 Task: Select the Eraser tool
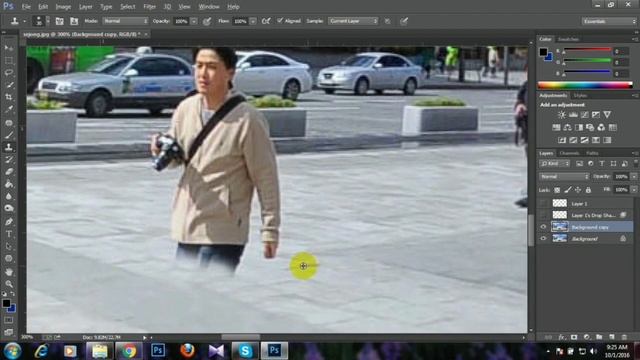click(x=9, y=172)
